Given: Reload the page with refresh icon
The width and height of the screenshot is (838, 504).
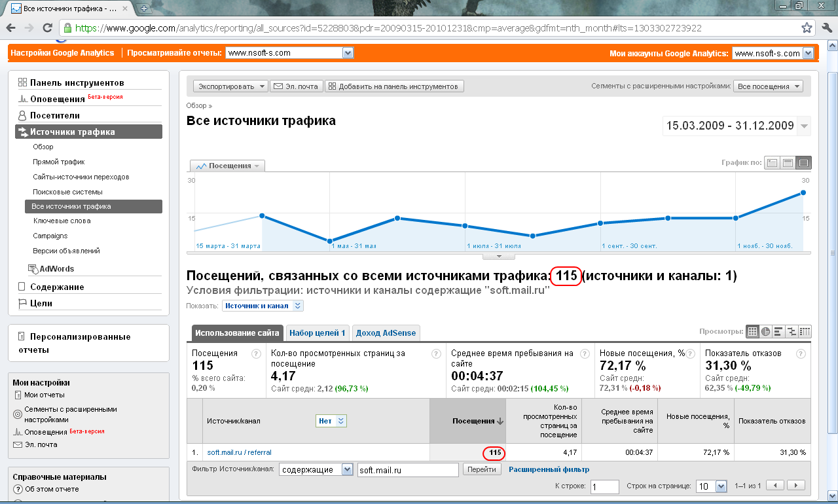Looking at the screenshot, I should tap(47, 28).
